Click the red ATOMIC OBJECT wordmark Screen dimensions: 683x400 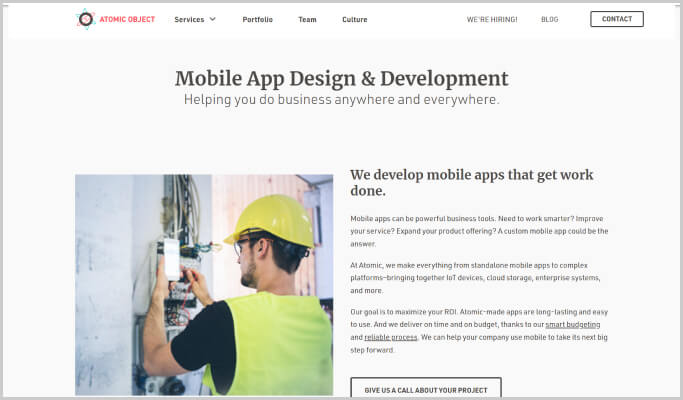tap(126, 19)
